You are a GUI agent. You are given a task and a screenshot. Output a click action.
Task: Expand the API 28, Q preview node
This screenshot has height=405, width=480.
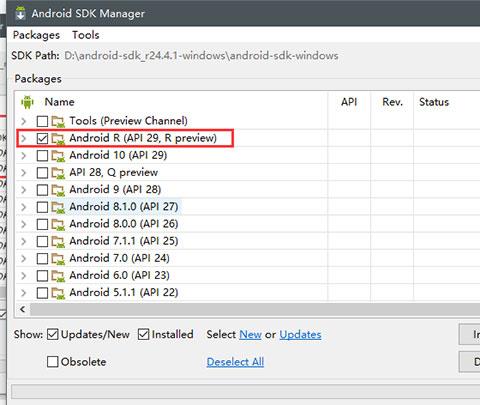[x=23, y=173]
